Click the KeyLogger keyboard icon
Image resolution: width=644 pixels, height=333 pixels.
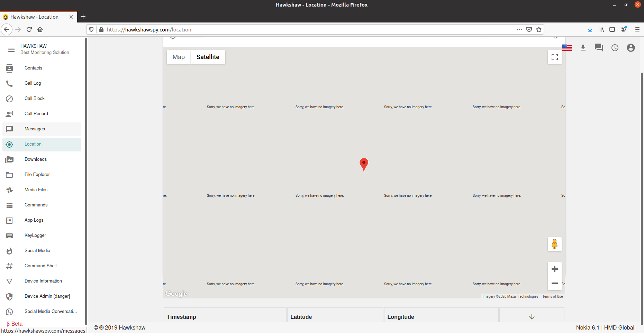coord(9,236)
